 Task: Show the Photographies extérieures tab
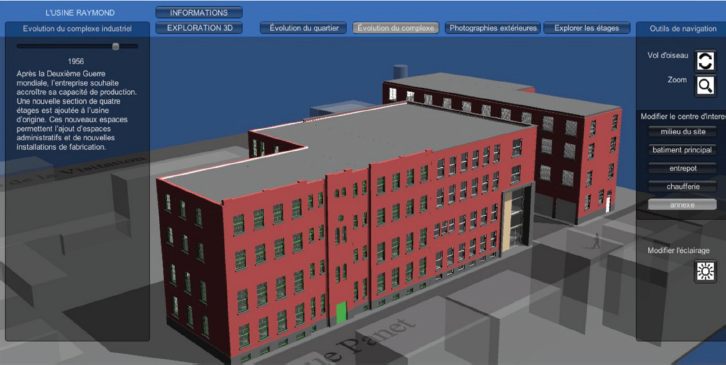[493, 28]
